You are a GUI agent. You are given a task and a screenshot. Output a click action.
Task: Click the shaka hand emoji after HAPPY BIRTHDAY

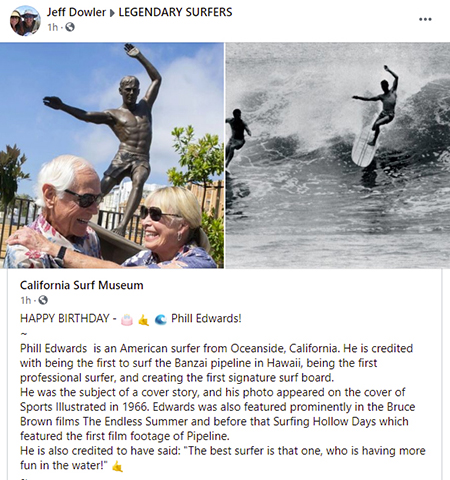pyautogui.click(x=144, y=320)
